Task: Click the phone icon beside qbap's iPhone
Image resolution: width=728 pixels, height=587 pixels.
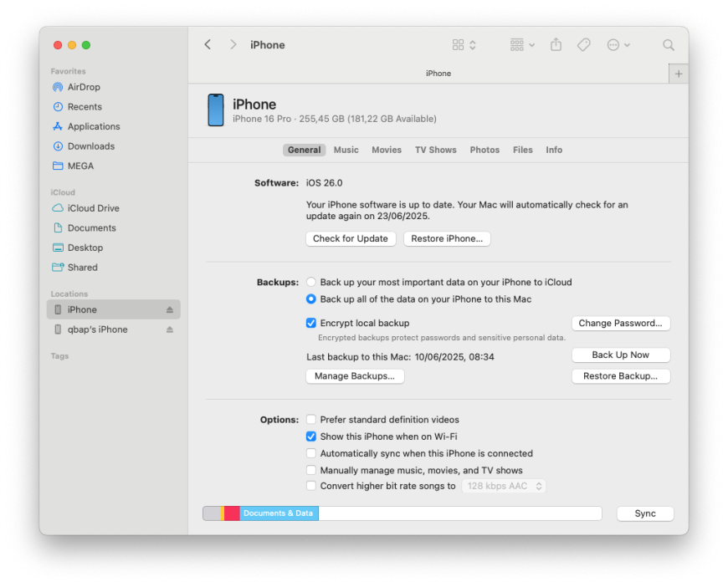Action: (58, 329)
